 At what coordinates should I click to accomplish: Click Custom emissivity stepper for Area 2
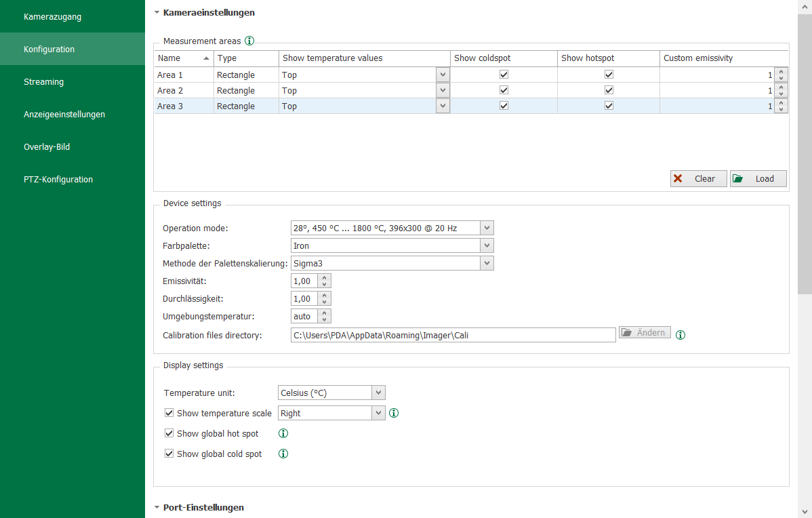pyautogui.click(x=781, y=90)
